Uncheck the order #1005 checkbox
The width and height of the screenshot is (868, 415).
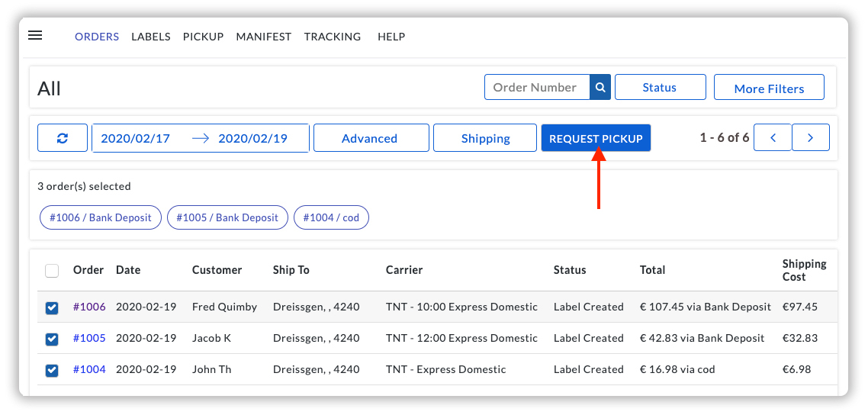[x=51, y=339]
